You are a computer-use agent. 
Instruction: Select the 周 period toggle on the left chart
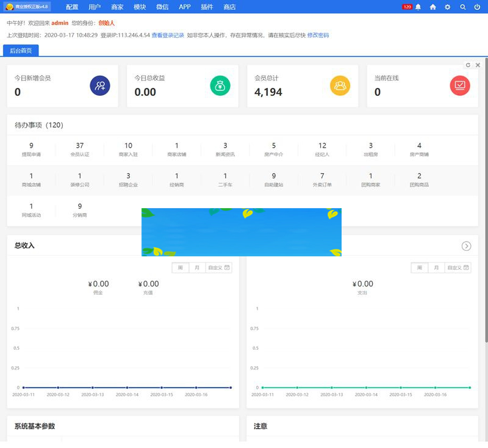[181, 267]
